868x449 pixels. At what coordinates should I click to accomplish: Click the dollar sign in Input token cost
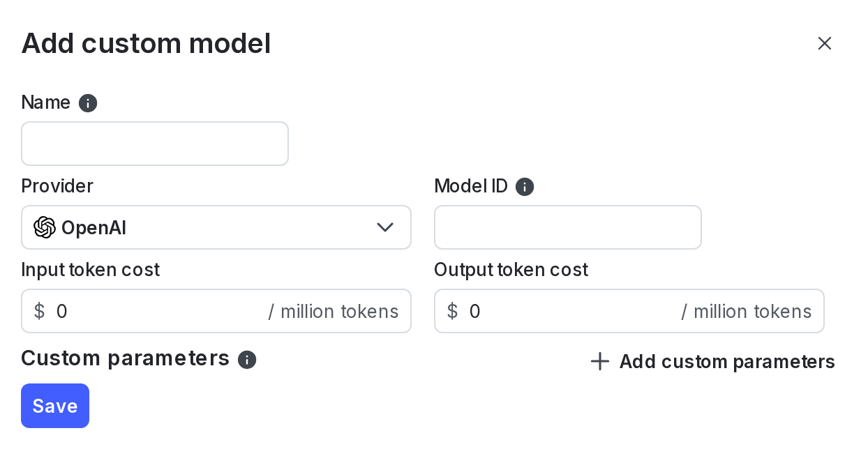39,311
